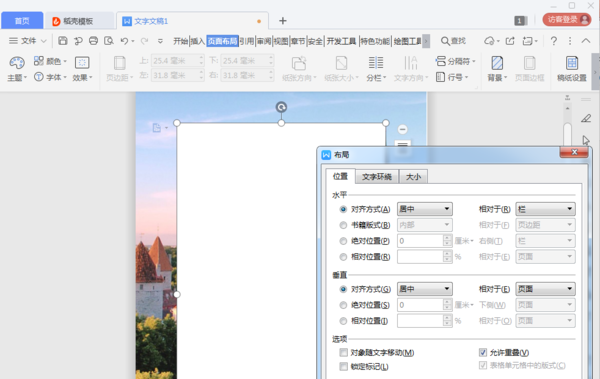Image resolution: width=600 pixels, height=379 pixels.
Task: Open vertical alignment 居中 dropdown
Action: click(x=425, y=289)
